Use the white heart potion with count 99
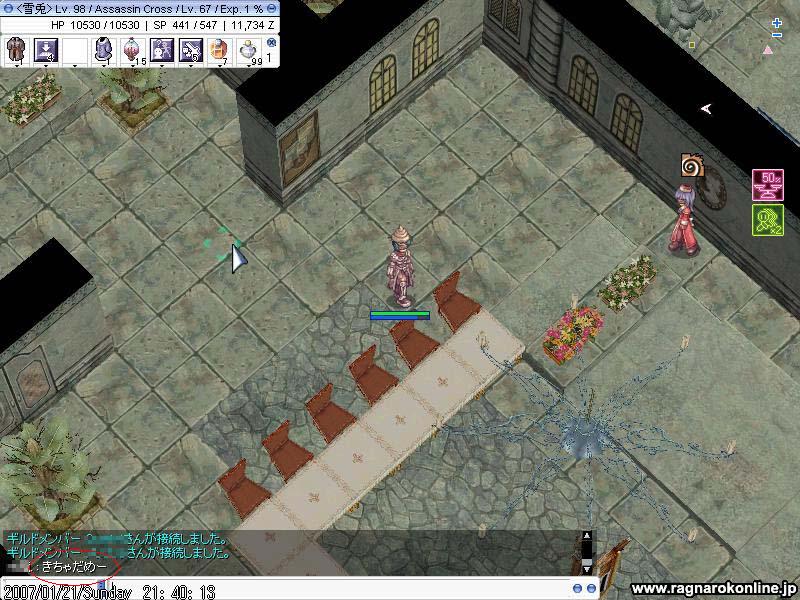 click(249, 50)
